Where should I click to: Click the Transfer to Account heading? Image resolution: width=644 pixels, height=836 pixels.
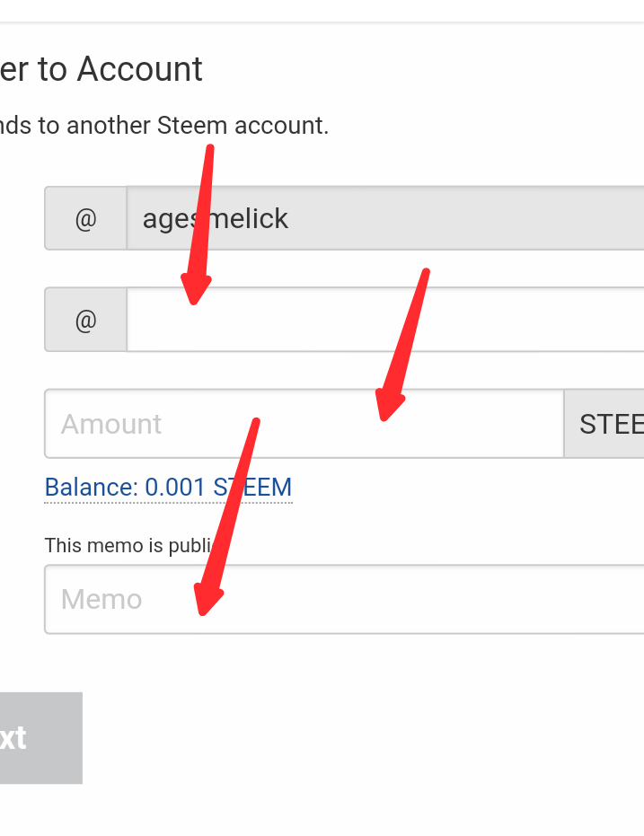[101, 69]
